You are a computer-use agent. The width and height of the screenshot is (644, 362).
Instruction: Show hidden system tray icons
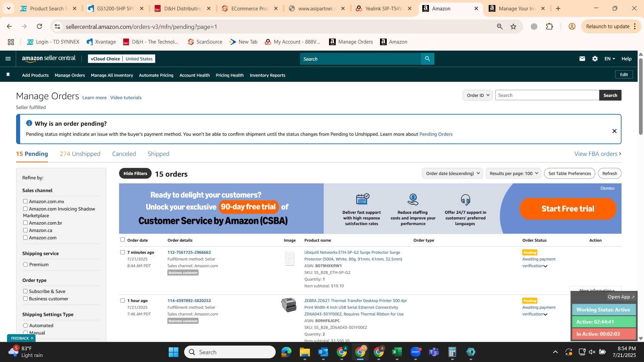pyautogui.click(x=555, y=352)
